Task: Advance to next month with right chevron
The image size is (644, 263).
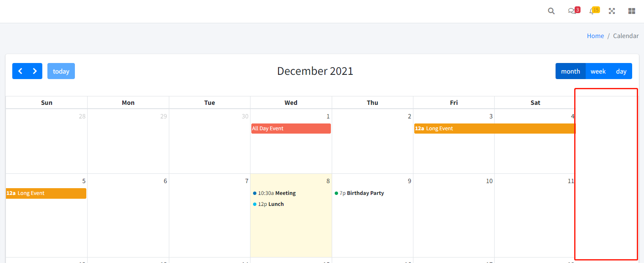Action: [x=34, y=71]
